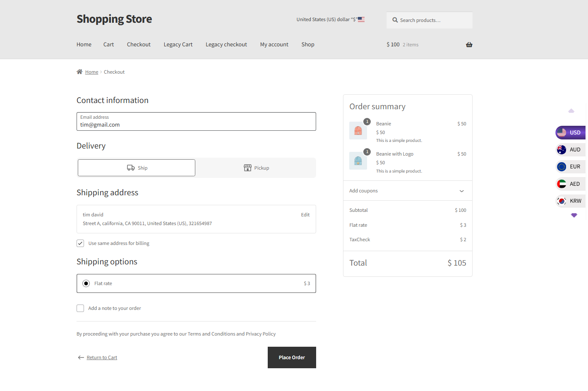Screen dimensions: 588x391
Task: Click into the Email address field
Action: (196, 122)
